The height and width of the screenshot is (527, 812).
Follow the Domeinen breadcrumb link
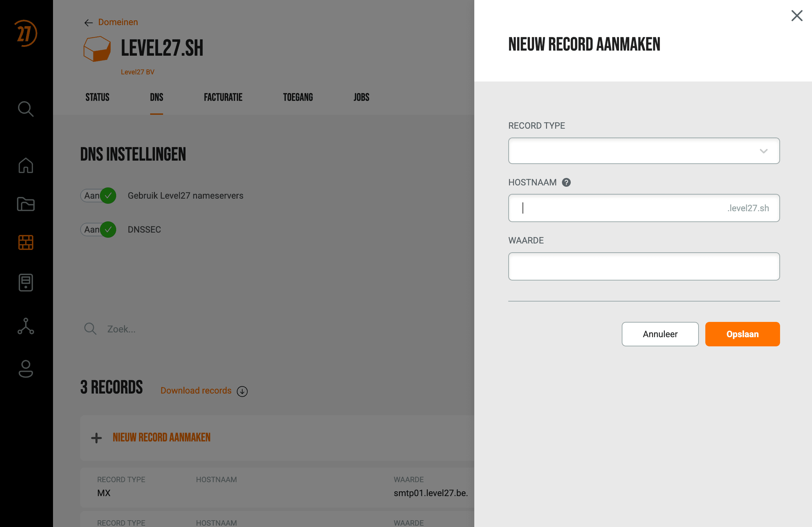pos(118,22)
